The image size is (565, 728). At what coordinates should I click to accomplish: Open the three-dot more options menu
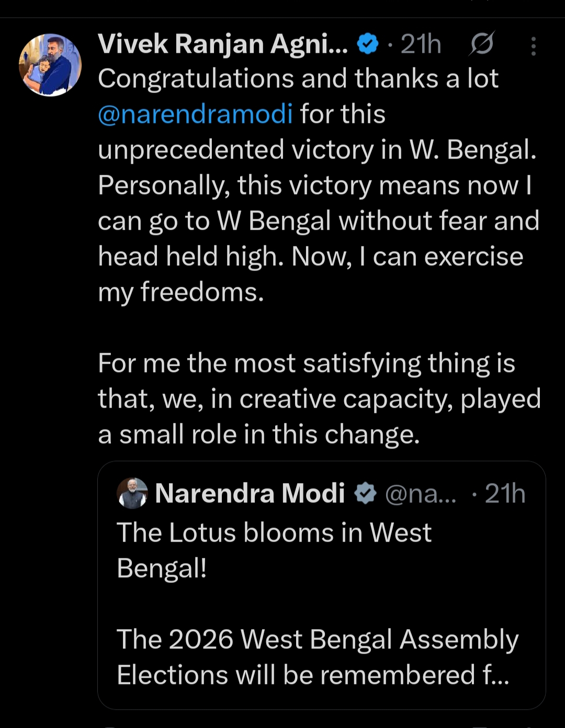(x=533, y=46)
